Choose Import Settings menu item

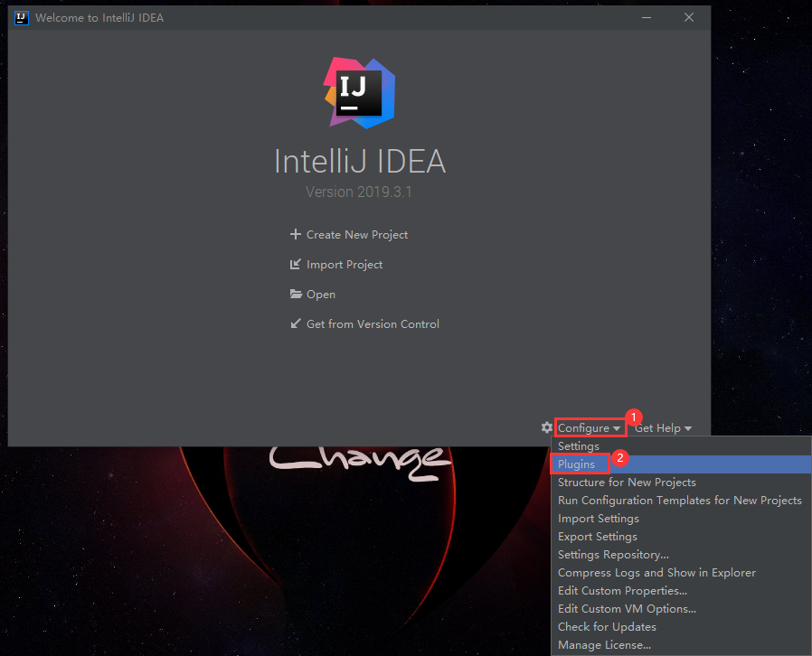pos(682,519)
